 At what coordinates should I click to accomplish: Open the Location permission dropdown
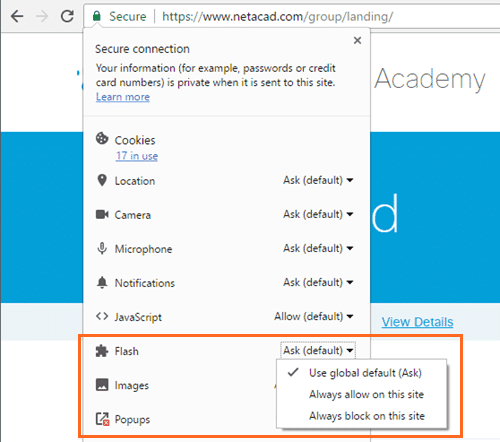click(318, 180)
